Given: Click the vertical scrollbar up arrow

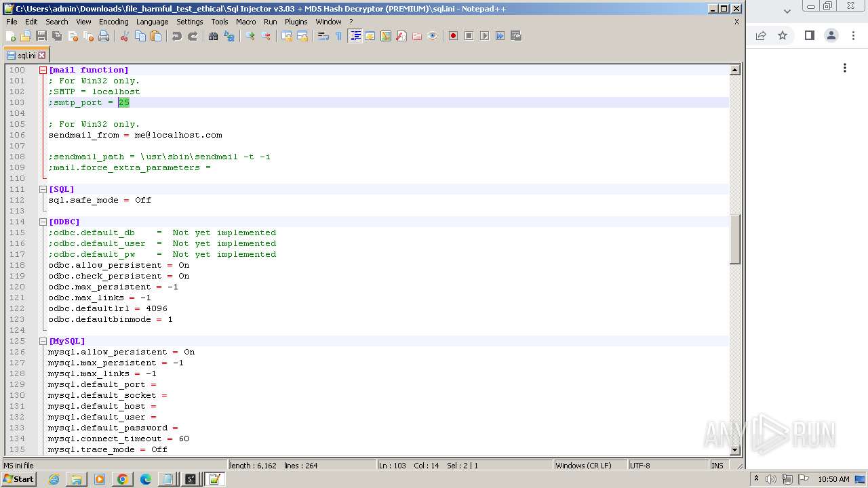Looking at the screenshot, I should point(734,70).
